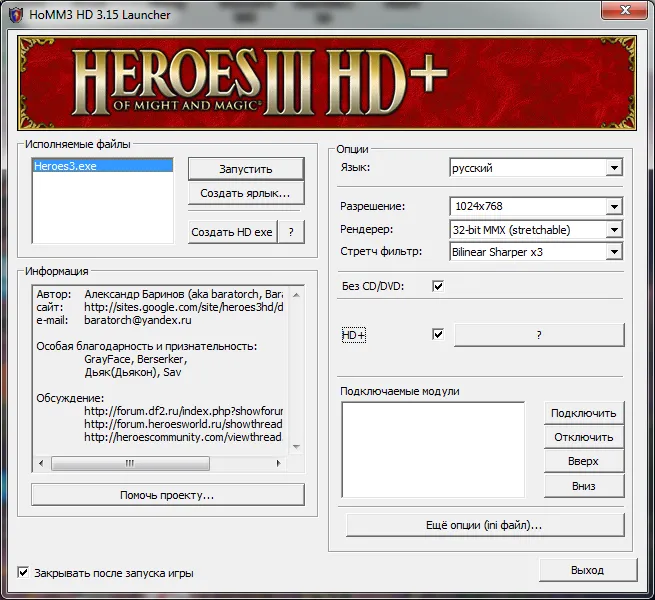Click the Отключить module button
Screen dimensions: 655x600
click(584, 437)
